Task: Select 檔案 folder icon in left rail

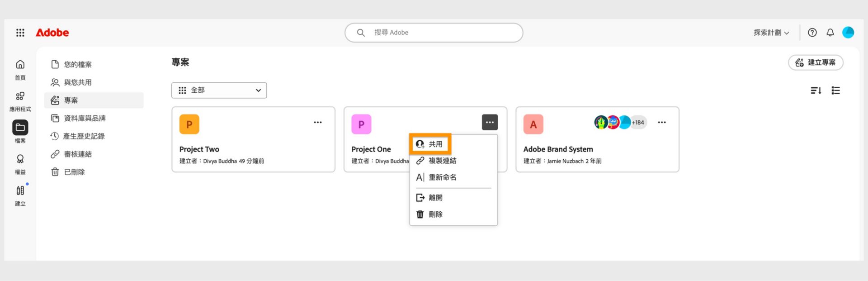Action: tap(20, 128)
